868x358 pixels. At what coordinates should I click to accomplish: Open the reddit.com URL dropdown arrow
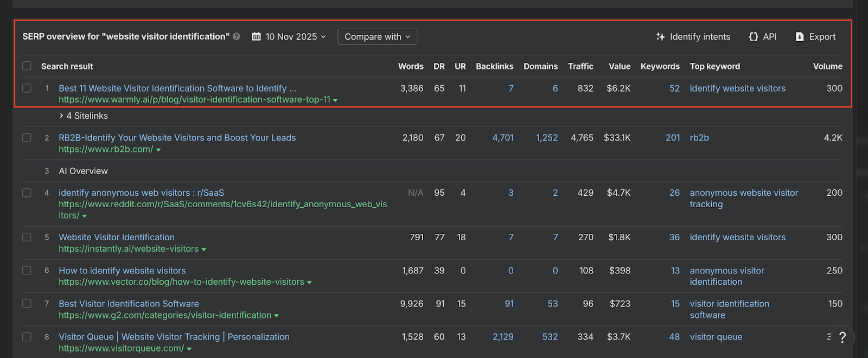pos(85,216)
